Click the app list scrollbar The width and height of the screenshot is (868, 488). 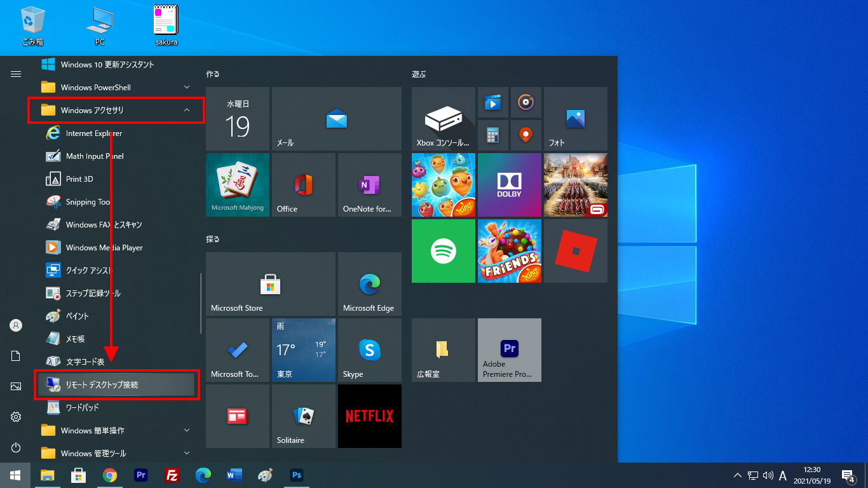pos(201,304)
